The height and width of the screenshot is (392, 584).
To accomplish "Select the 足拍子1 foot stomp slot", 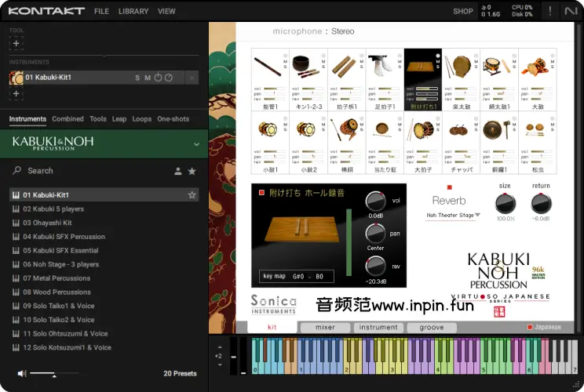I will (385, 79).
